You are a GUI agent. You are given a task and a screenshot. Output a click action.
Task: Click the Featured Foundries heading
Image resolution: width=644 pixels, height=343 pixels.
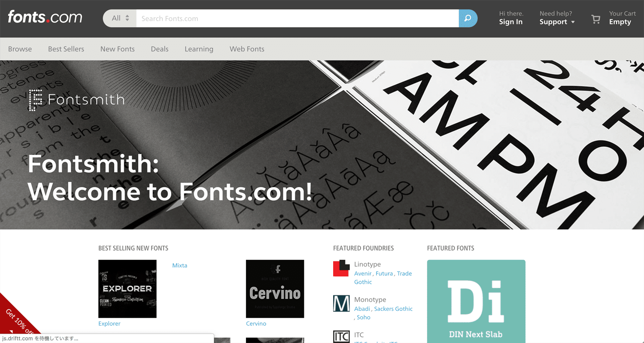(x=363, y=248)
